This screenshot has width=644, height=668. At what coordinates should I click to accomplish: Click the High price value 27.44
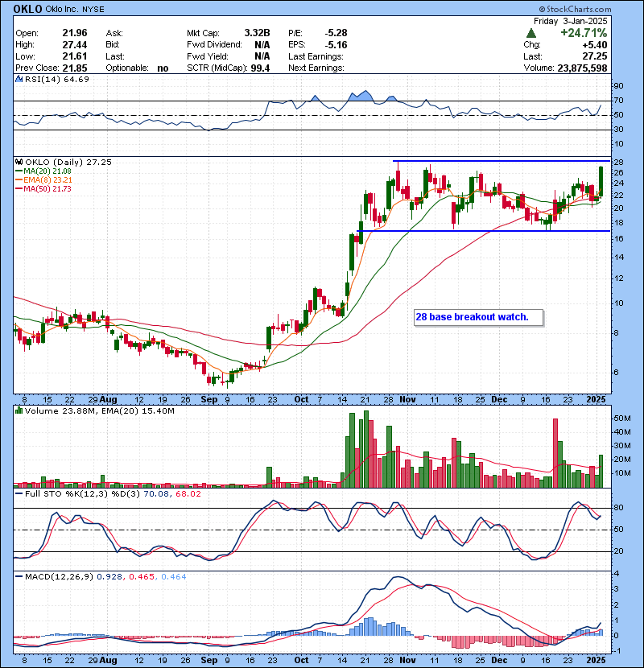(x=75, y=45)
